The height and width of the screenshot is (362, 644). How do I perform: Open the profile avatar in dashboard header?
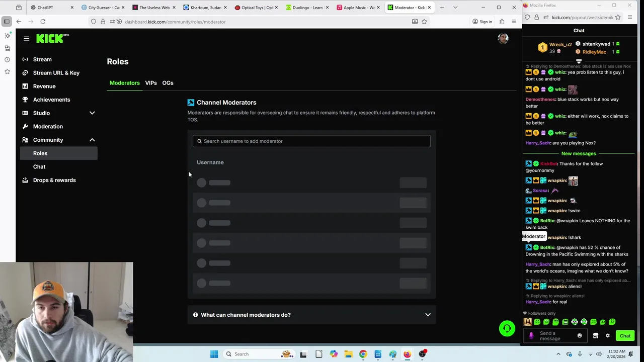[503, 39]
